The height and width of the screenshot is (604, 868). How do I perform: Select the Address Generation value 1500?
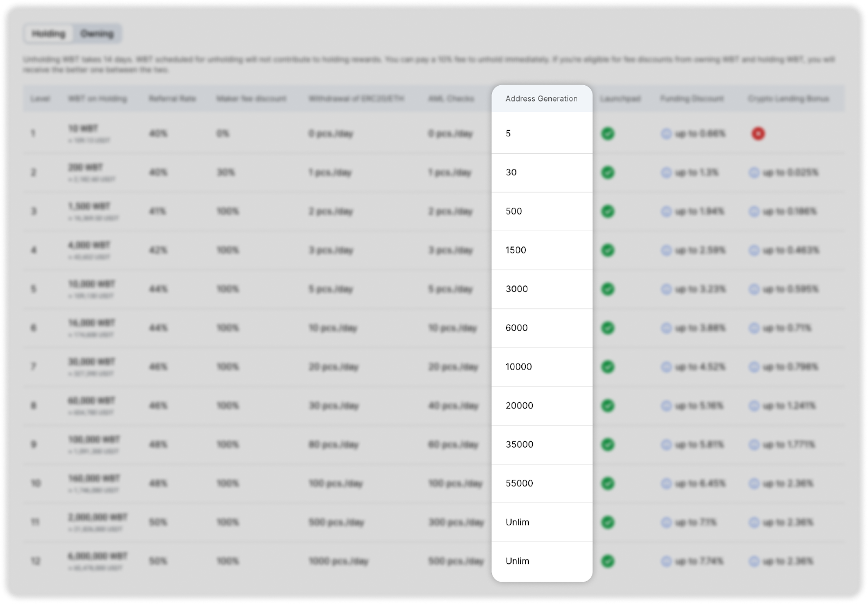[x=515, y=250]
